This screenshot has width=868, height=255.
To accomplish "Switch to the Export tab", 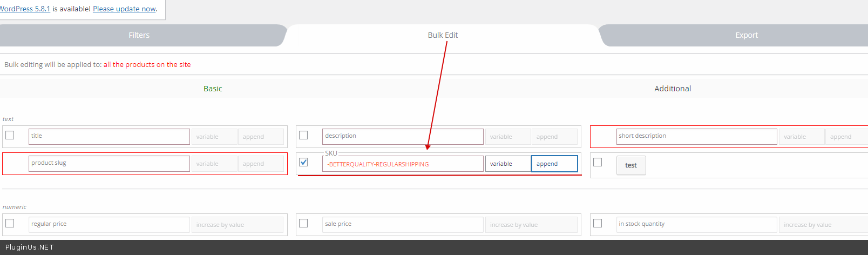I will 746,35.
